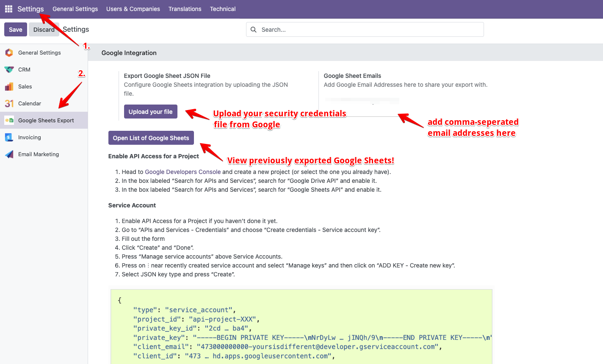Image resolution: width=603 pixels, height=364 pixels.
Task: Click the General Settings sidebar icon
Action: tap(9, 53)
